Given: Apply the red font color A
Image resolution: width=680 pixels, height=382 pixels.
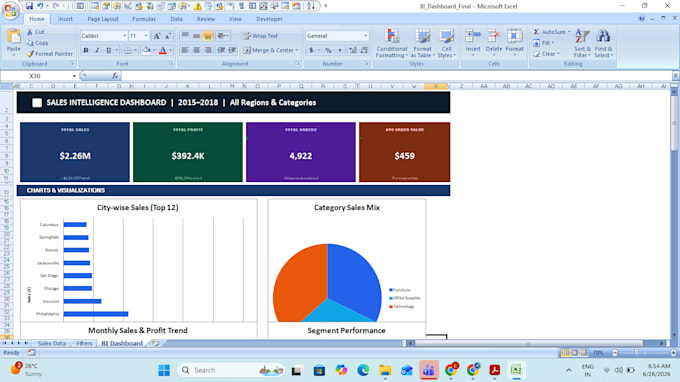Looking at the screenshot, I should tap(163, 50).
